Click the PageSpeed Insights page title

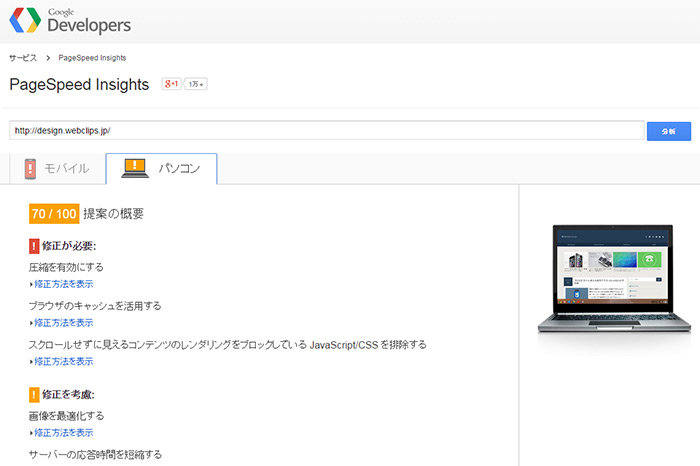click(79, 84)
